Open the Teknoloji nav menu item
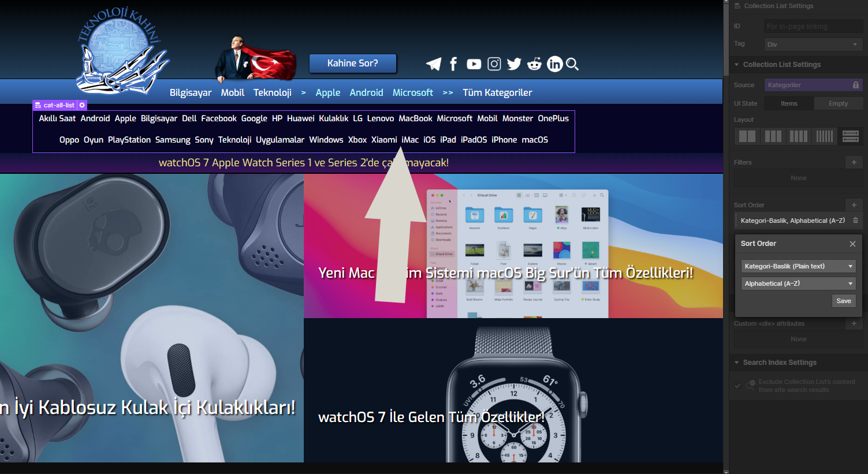 tap(273, 92)
